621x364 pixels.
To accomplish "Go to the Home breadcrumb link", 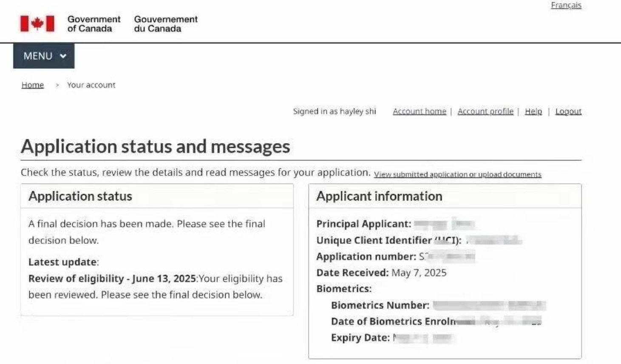I will click(x=33, y=85).
